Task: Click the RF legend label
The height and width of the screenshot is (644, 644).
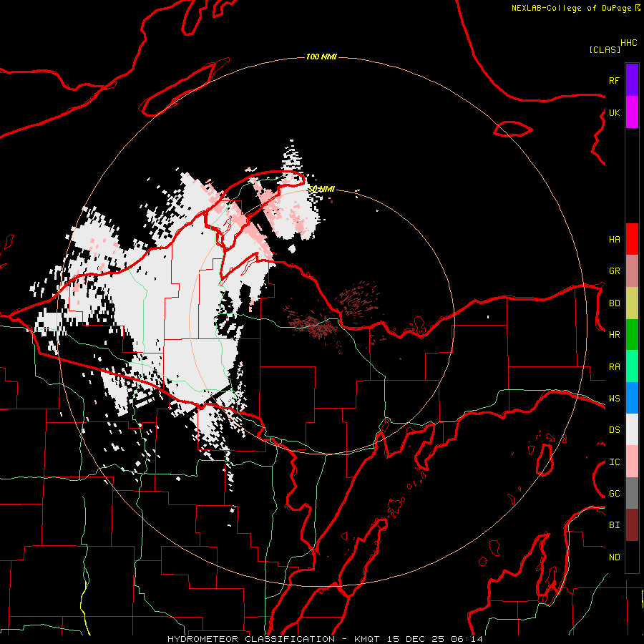Action: [614, 80]
